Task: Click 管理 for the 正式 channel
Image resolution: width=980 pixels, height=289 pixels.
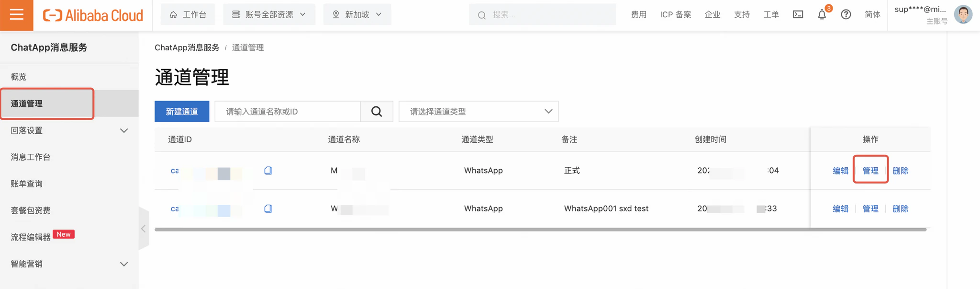Action: click(870, 171)
